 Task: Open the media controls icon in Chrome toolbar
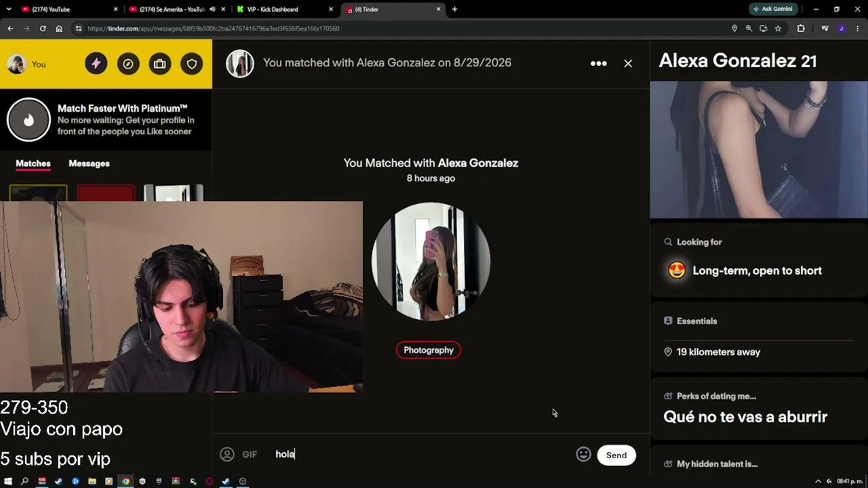[825, 28]
